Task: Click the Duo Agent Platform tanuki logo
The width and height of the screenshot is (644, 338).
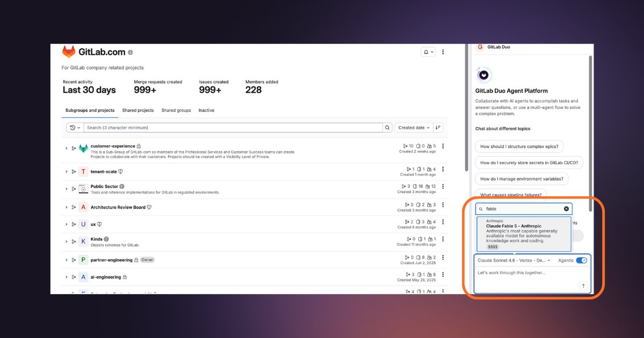Action: click(485, 75)
